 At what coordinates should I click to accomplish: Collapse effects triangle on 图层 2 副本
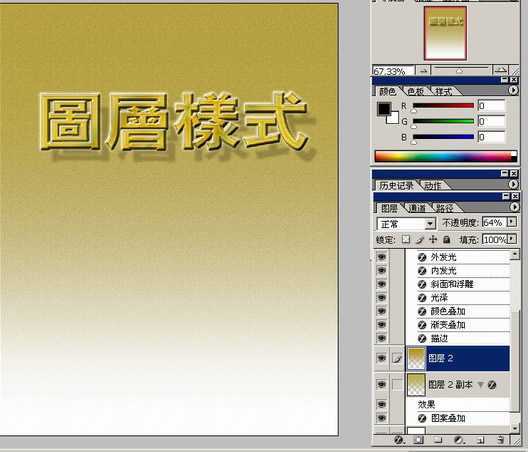tap(481, 385)
